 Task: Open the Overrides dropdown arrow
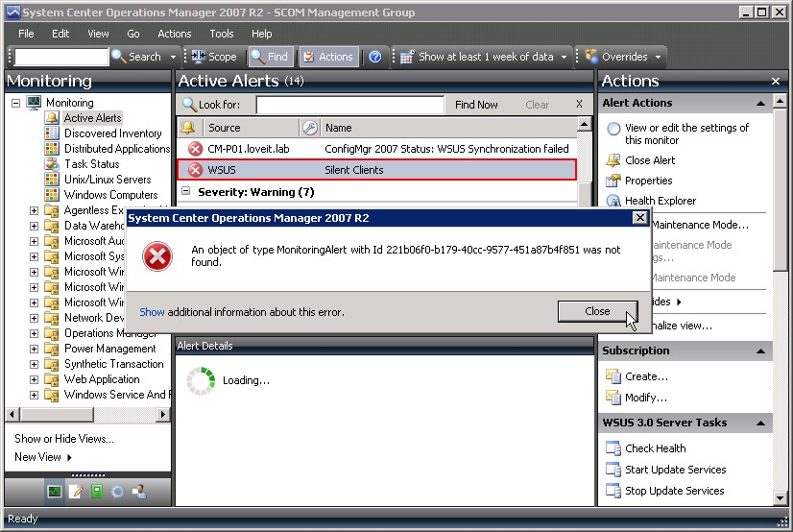pos(658,57)
